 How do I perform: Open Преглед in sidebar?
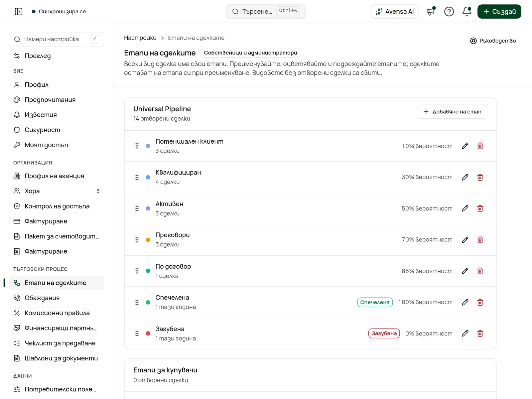(x=57, y=56)
